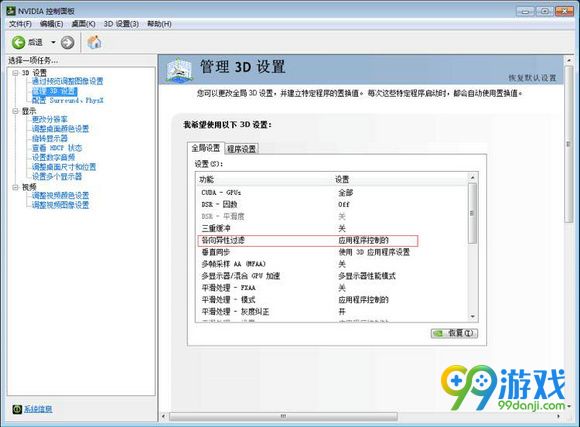Viewport: 580px width, 427px height.
Task: Collapse the 视频 tree node
Action: click(16, 187)
